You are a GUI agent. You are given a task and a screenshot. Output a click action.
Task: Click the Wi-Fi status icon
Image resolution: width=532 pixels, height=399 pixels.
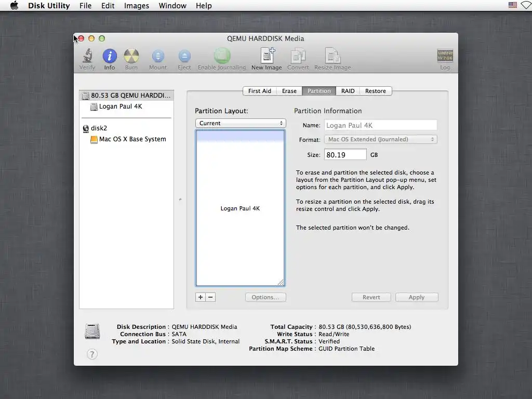pos(527,5)
